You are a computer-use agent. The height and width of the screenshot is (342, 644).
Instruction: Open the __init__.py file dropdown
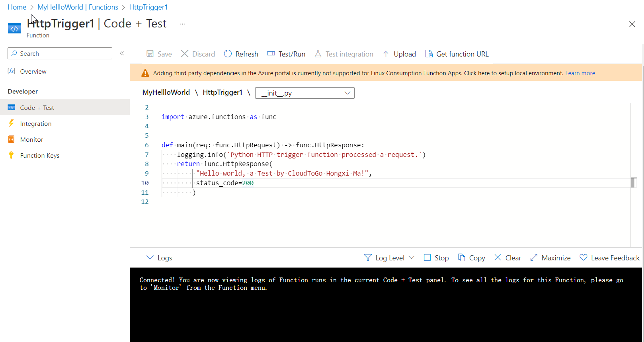click(x=305, y=93)
